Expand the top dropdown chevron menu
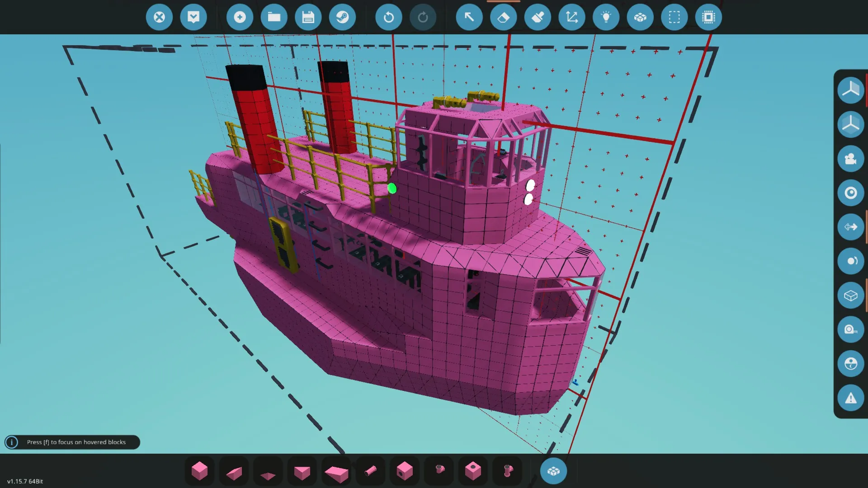Image resolution: width=868 pixels, height=488 pixels. point(193,17)
